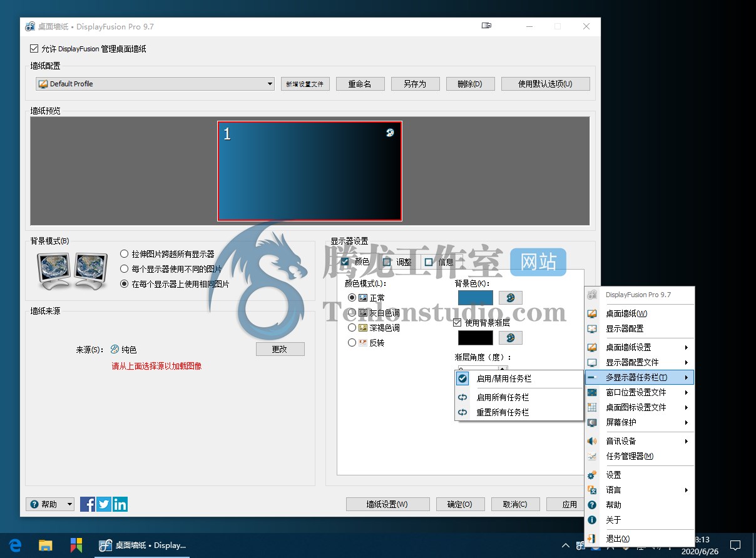This screenshot has width=756, height=558.
Task: Click the 关于 info icon
Action: point(592,520)
